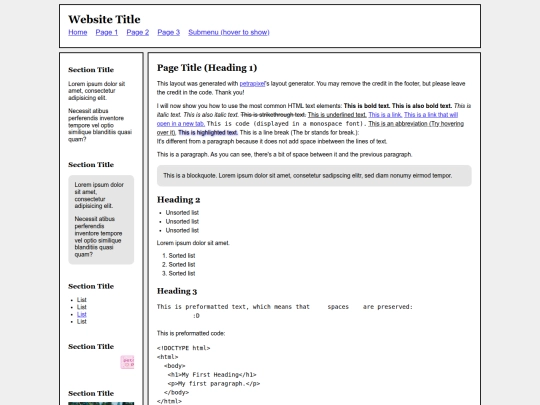Click the 'This is preformatted code:' text

191,333
